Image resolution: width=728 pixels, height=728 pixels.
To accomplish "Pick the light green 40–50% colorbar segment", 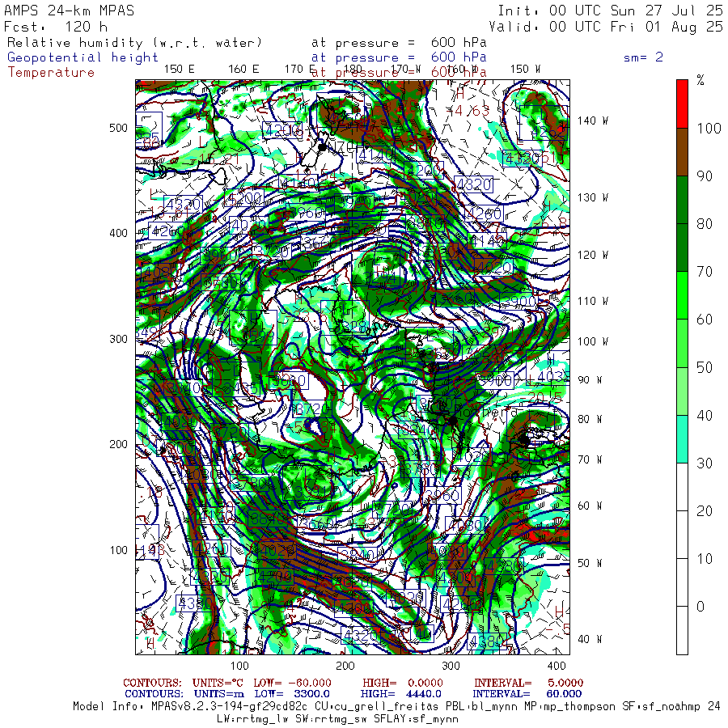I will pos(682,391).
